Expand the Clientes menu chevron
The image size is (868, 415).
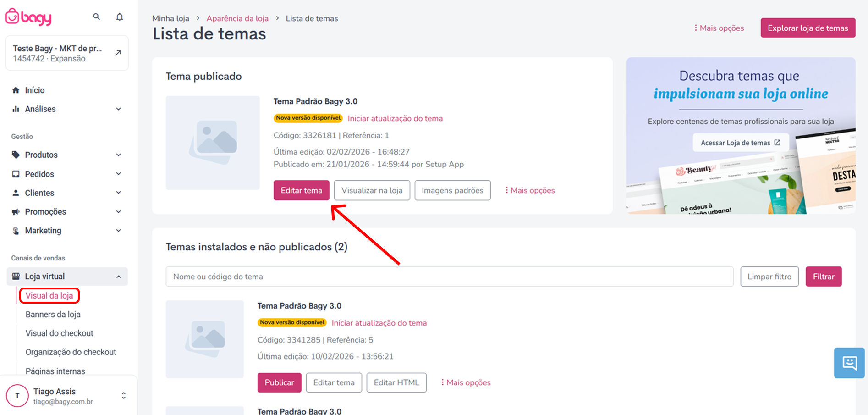point(118,193)
